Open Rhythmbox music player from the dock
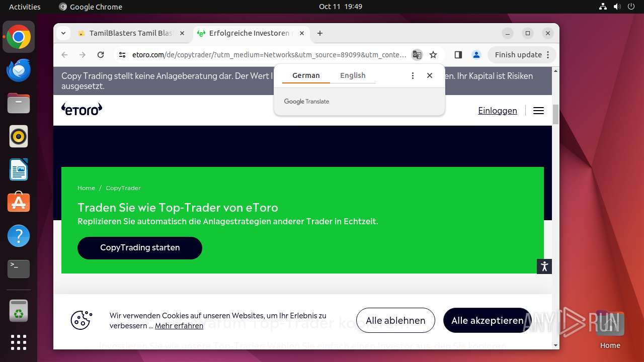 coord(19,136)
